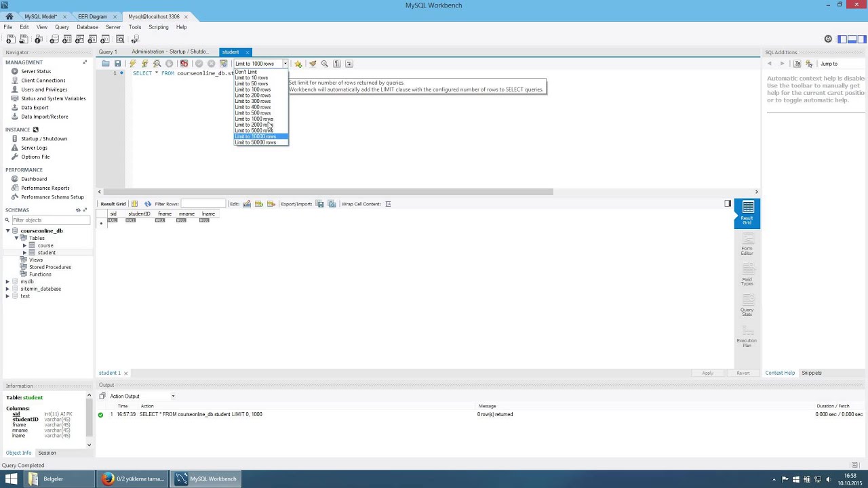This screenshot has width=868, height=488.
Task: Search table data icon in main toolbar
Action: pos(120,39)
